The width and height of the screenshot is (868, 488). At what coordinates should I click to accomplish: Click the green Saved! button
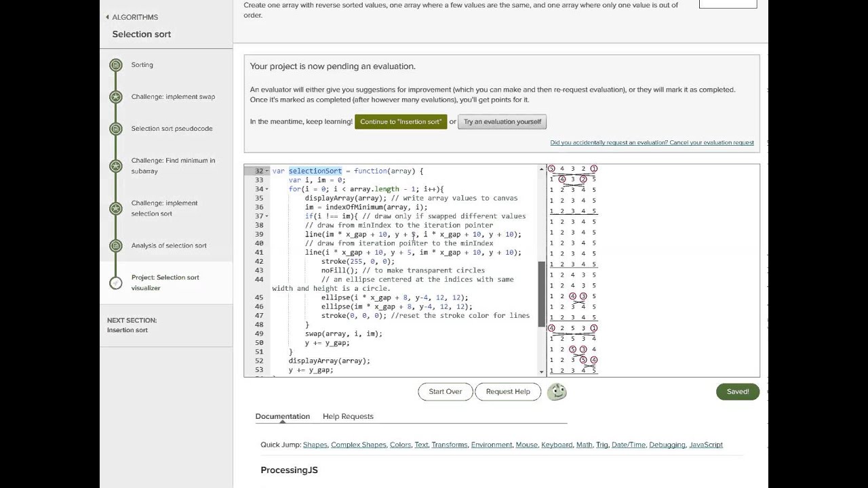(x=738, y=392)
